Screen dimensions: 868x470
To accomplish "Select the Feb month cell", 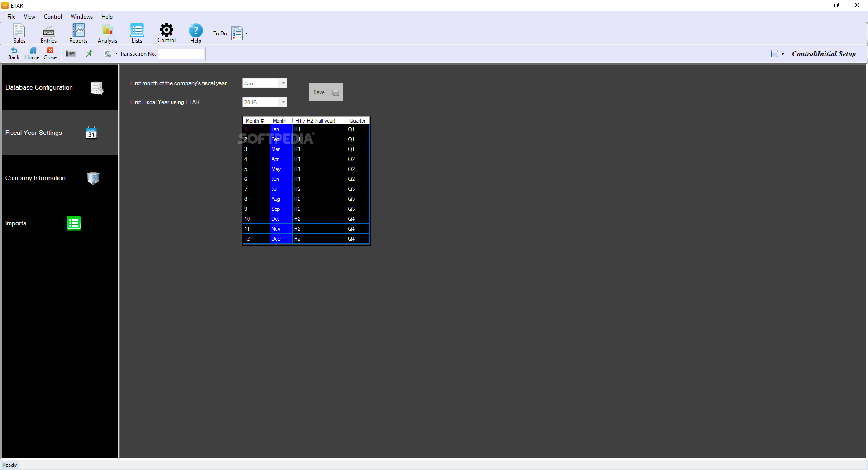I will point(281,139).
